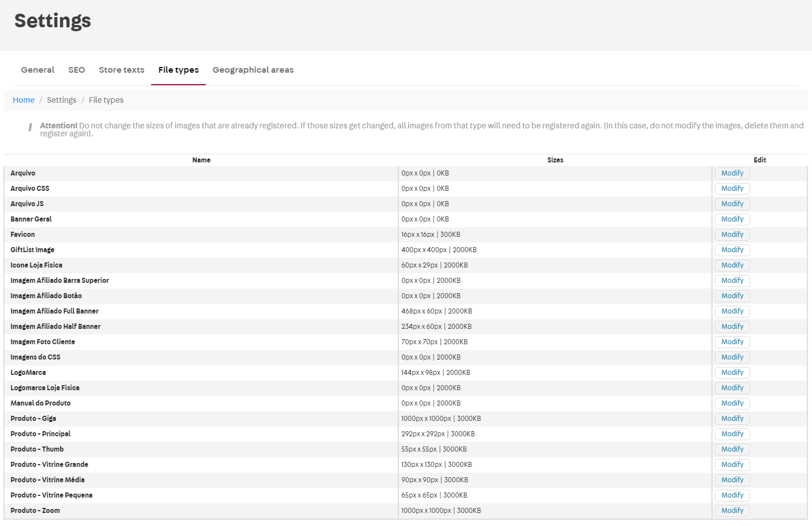Click Modify for Icone Loja Fisica
Image resolution: width=812 pixels, height=526 pixels.
tap(732, 265)
